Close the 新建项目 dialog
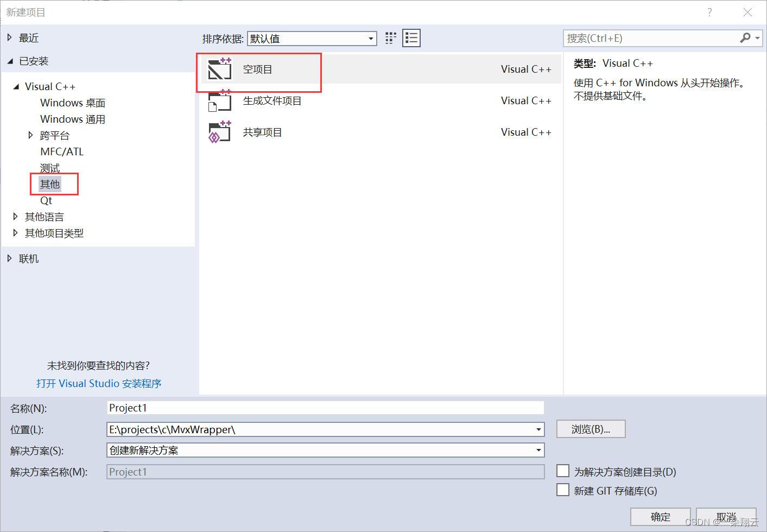Viewport: 767px width, 532px height. [747, 12]
